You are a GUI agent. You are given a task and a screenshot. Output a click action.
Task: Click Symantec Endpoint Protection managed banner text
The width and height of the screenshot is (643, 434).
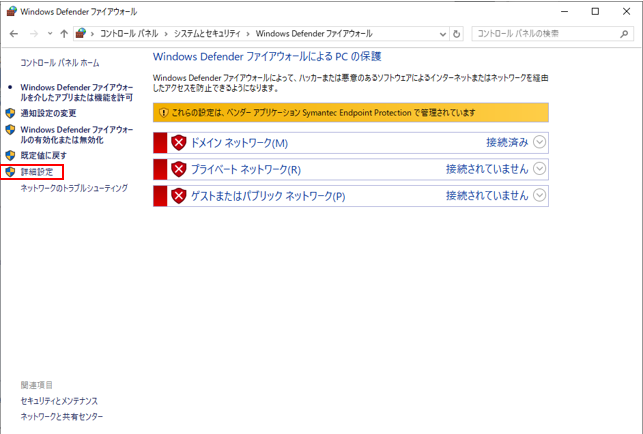tap(324, 113)
